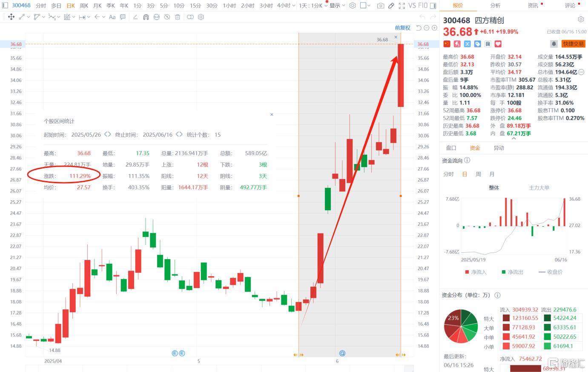Take a chart screenshot with camera icon
588x372 pixels.
pyautogui.click(x=380, y=6)
